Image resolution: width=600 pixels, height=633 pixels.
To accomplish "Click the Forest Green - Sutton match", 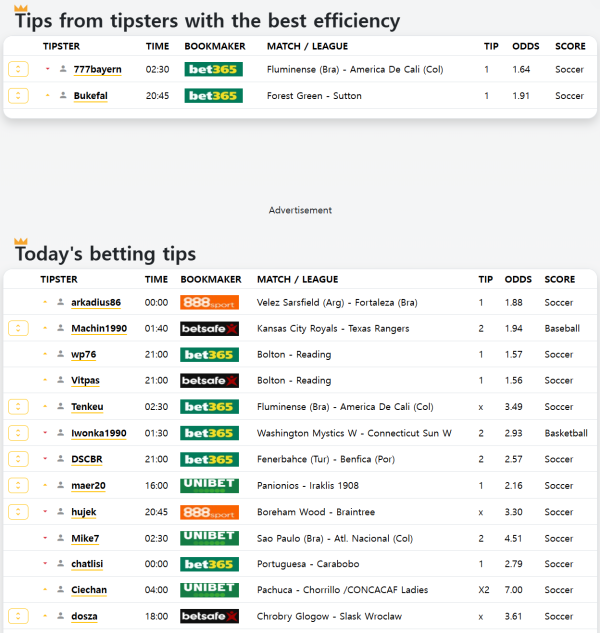I will click(x=314, y=96).
